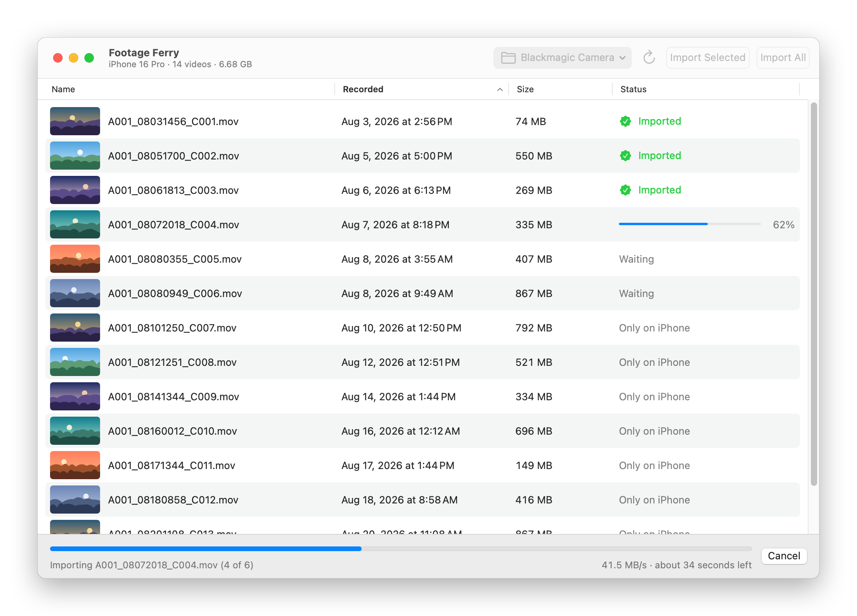The height and width of the screenshot is (616, 857).
Task: Click the vertical scrollbar of the video list
Action: tap(814, 294)
